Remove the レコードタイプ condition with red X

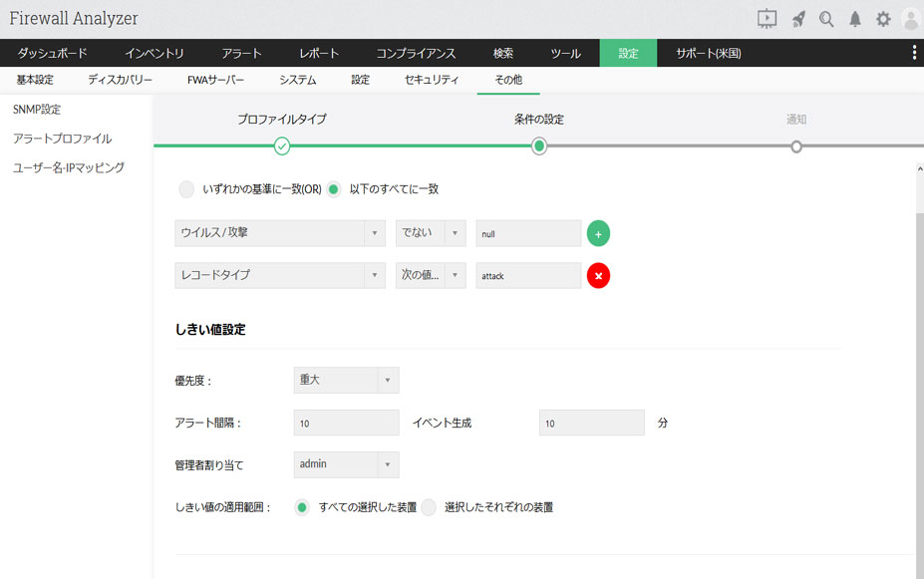[598, 276]
